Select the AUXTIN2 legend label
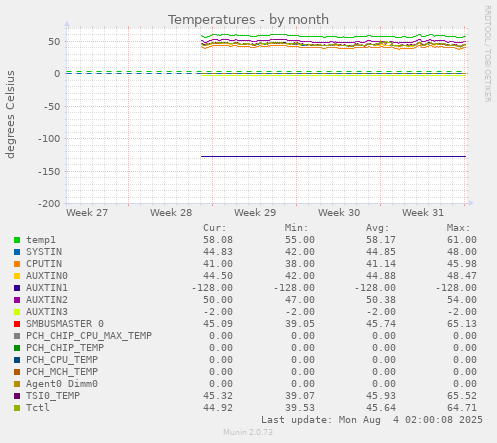 47,300
